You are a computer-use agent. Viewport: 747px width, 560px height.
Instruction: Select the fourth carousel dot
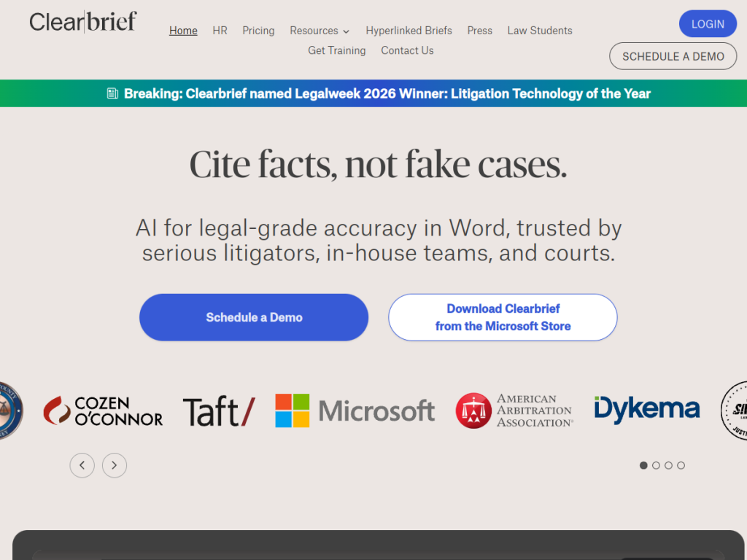[681, 465]
